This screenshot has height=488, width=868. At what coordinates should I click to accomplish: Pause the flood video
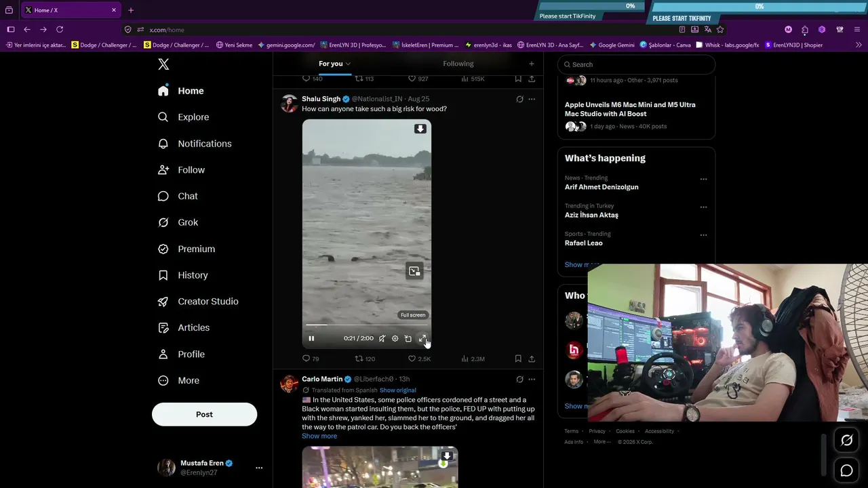point(311,338)
